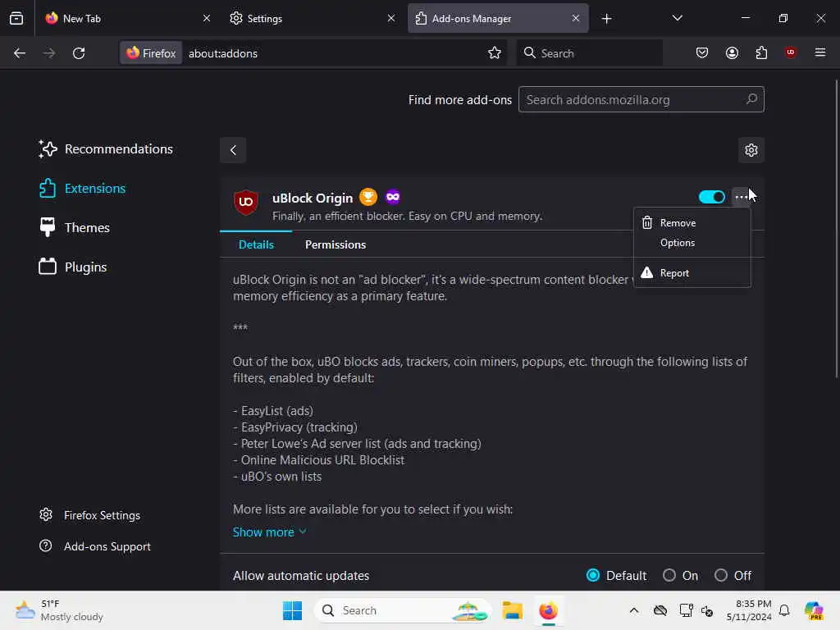Choose Report from the extension menu

click(692, 272)
